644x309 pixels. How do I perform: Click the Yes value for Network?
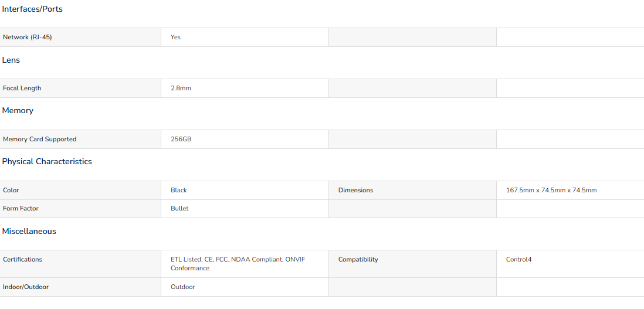pyautogui.click(x=175, y=38)
